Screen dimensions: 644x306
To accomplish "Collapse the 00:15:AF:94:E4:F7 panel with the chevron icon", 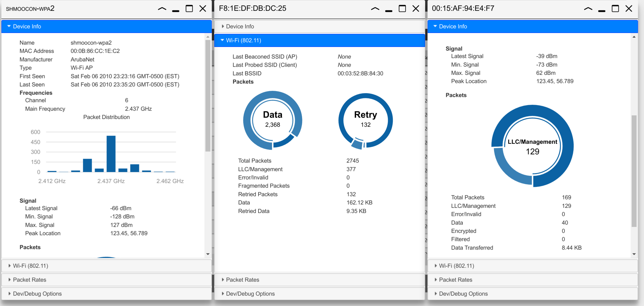I will (588, 9).
